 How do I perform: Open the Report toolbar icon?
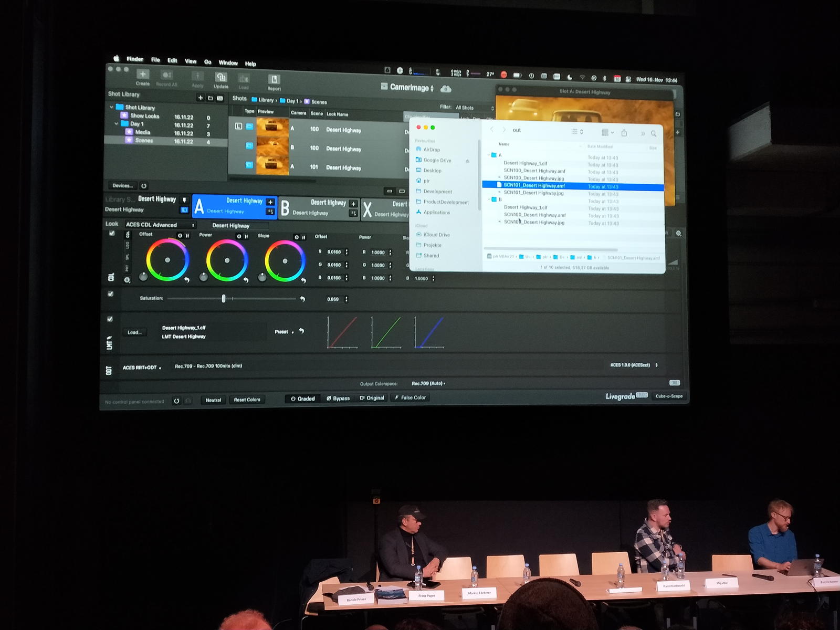[x=274, y=79]
